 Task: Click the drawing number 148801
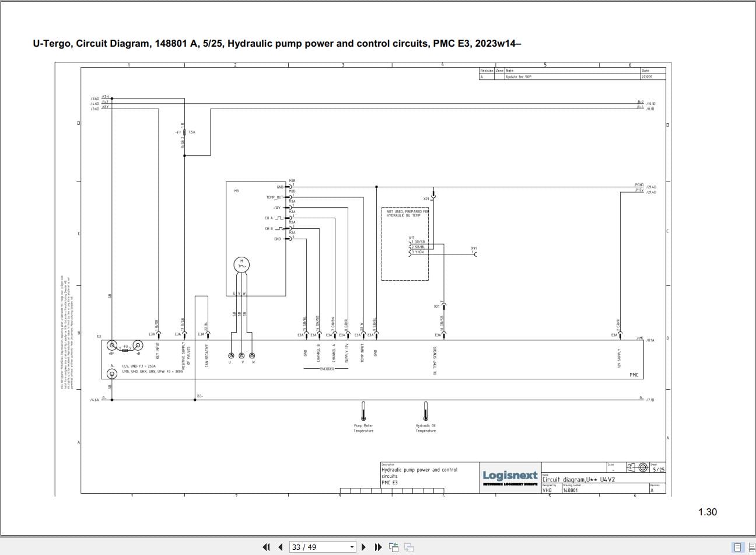click(x=570, y=491)
